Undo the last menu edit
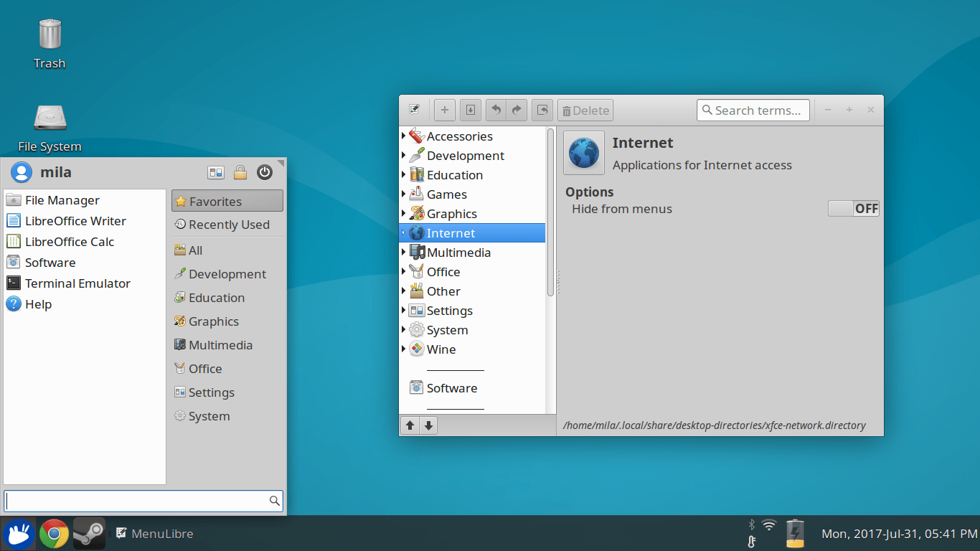Image resolution: width=980 pixels, height=551 pixels. click(495, 110)
